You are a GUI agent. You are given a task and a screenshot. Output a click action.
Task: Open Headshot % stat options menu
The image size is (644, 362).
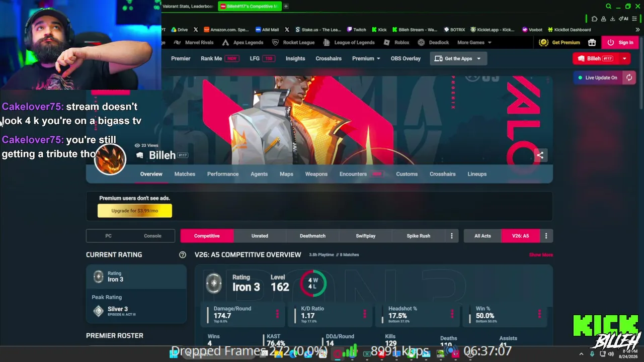[452, 314]
